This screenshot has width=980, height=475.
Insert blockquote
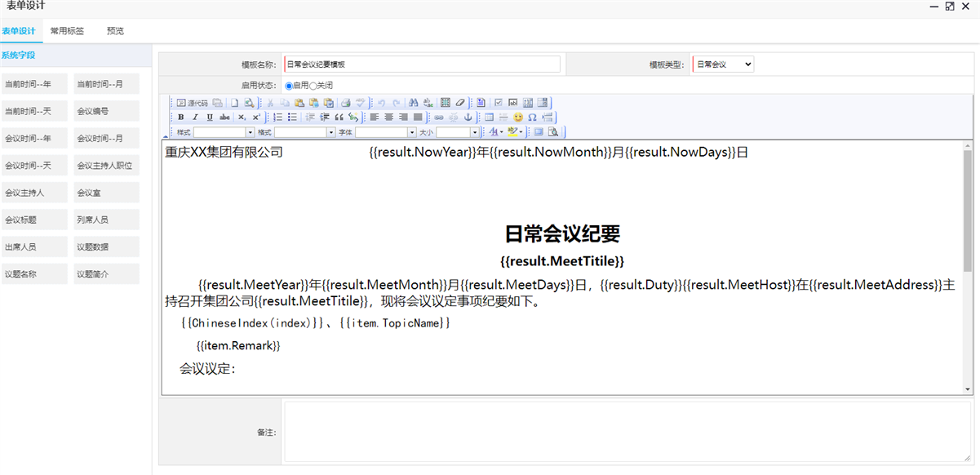tap(339, 118)
